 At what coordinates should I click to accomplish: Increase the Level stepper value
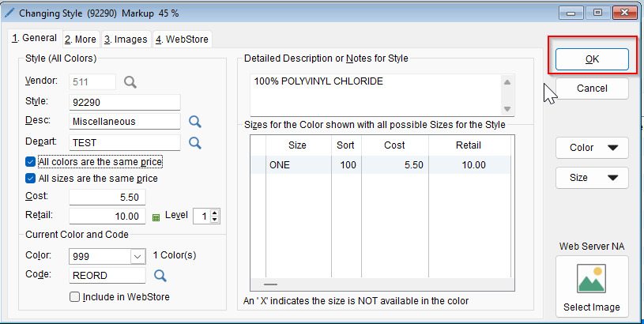(x=215, y=212)
